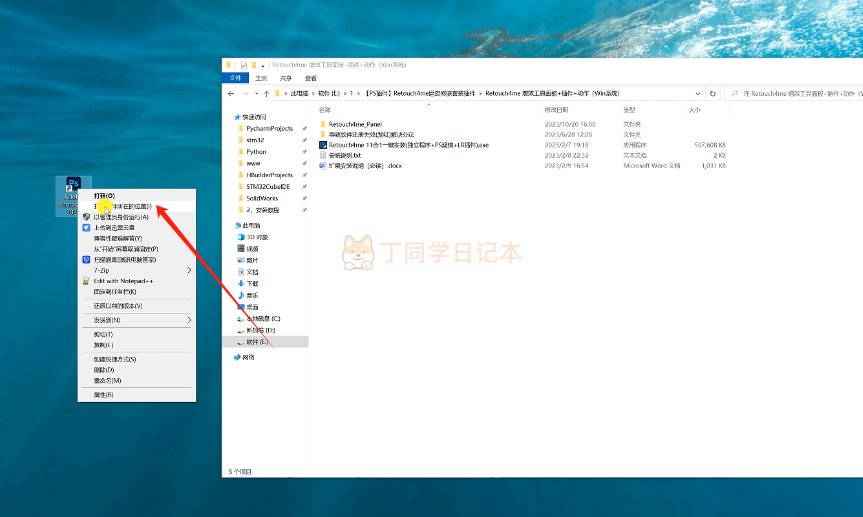Open the 2、安装教程 quick access folder
The width and height of the screenshot is (863, 517).
[x=263, y=210]
